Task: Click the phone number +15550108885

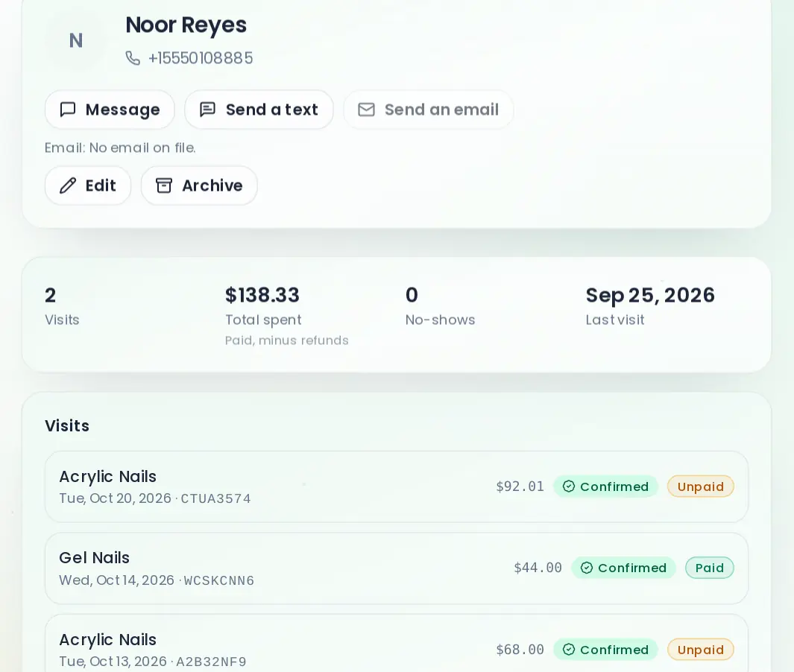Action: coord(201,58)
